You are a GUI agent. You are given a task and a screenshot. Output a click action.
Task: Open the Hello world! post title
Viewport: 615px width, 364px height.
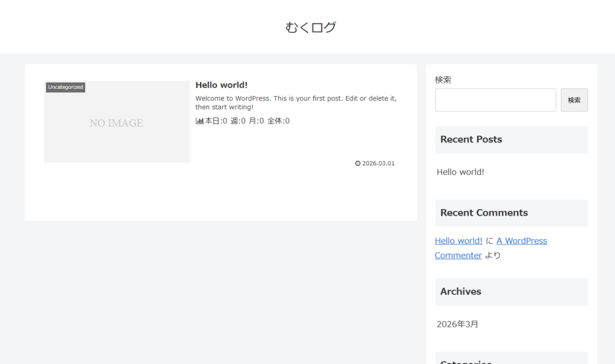(x=221, y=85)
